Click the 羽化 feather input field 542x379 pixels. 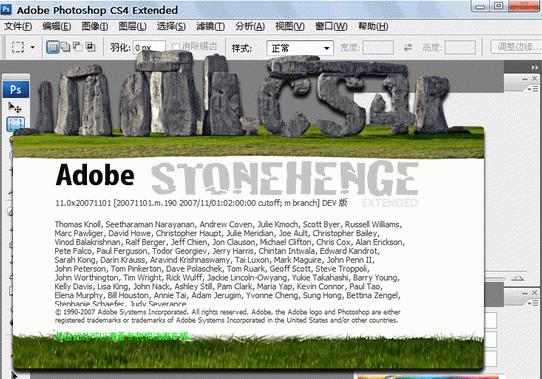tap(149, 47)
